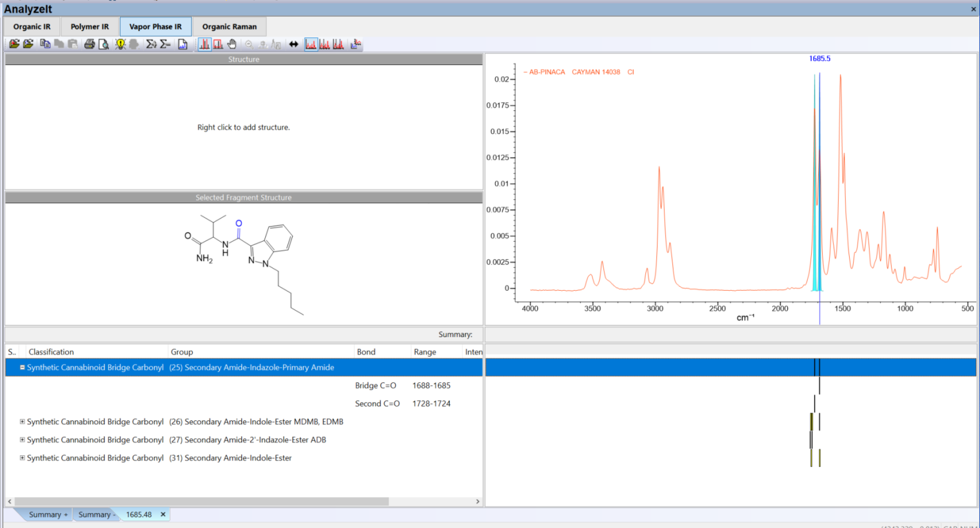Select the Hand pan tool
The height and width of the screenshot is (528, 980).
tap(232, 44)
